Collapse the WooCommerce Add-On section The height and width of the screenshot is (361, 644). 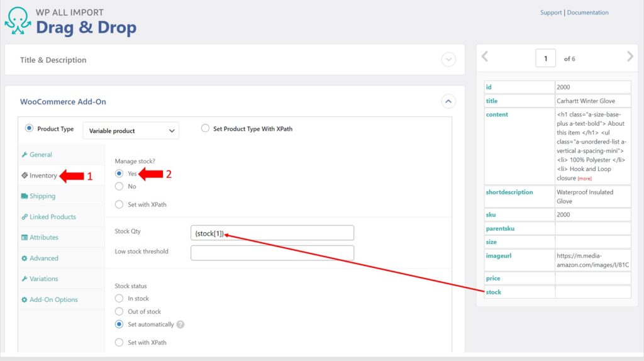(x=448, y=101)
